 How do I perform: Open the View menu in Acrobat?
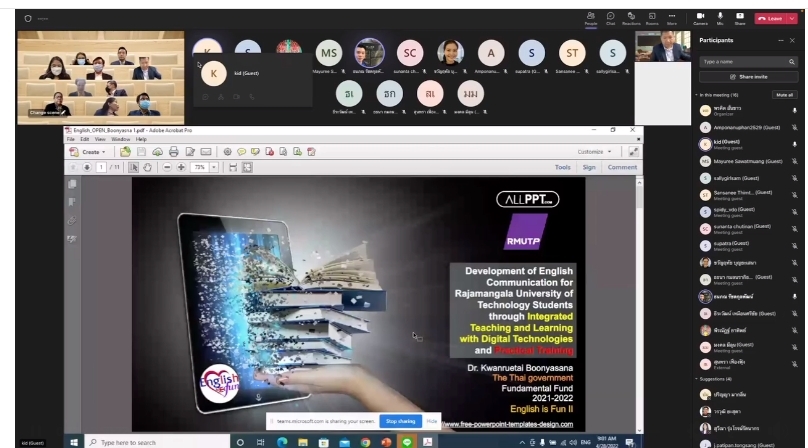coord(100,139)
